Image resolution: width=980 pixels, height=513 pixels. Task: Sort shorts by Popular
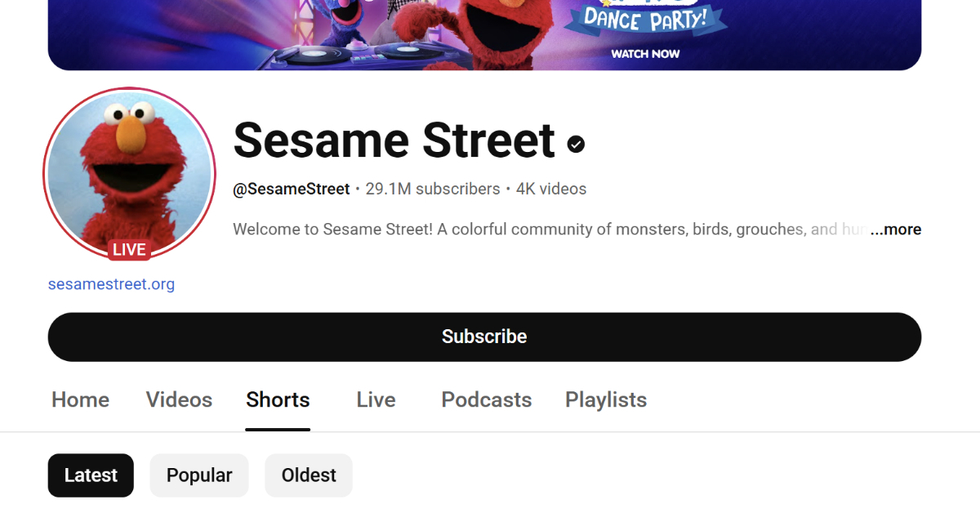[x=199, y=475]
